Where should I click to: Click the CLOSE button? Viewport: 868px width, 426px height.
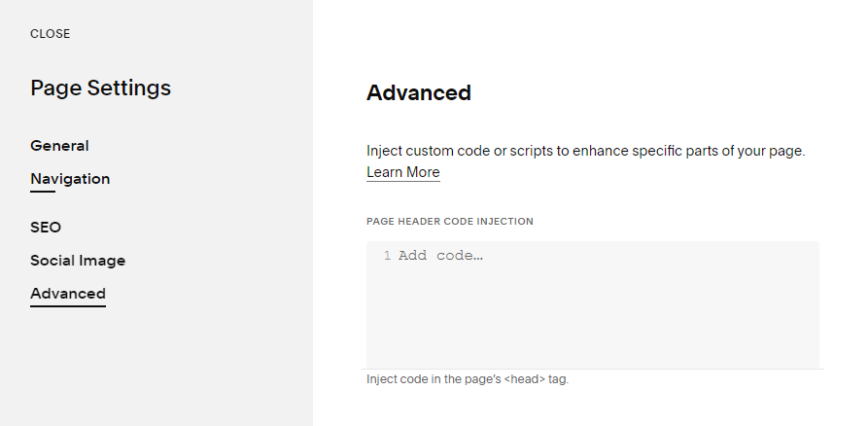click(x=50, y=34)
